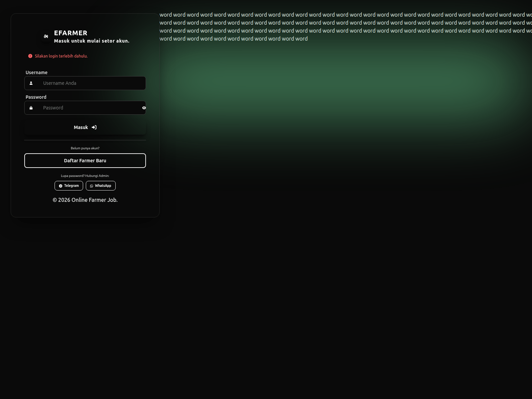The width and height of the screenshot is (532, 399).
Task: Click the Password label above the field
Action: tap(36, 97)
